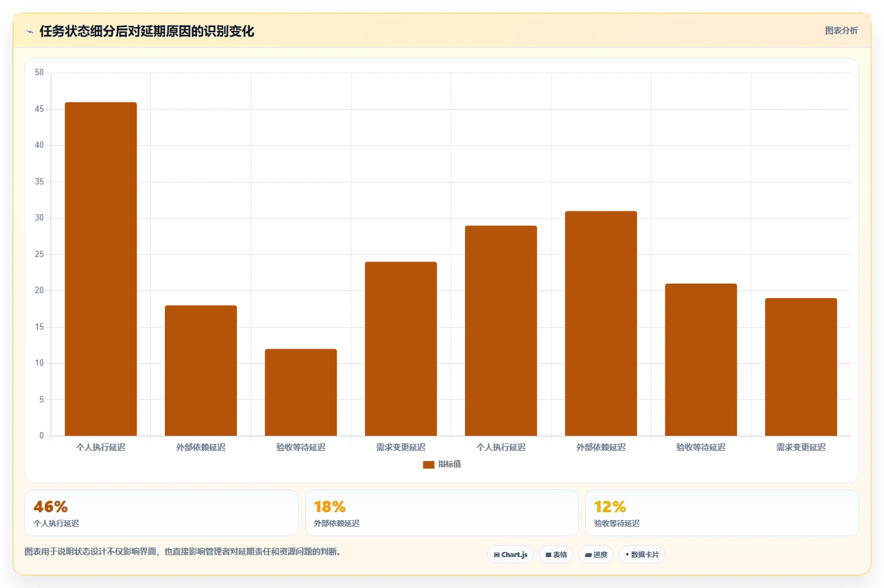The height and width of the screenshot is (588, 884).
Task: Click the 18% 外部依赖延迟 stat card
Action: click(442, 513)
